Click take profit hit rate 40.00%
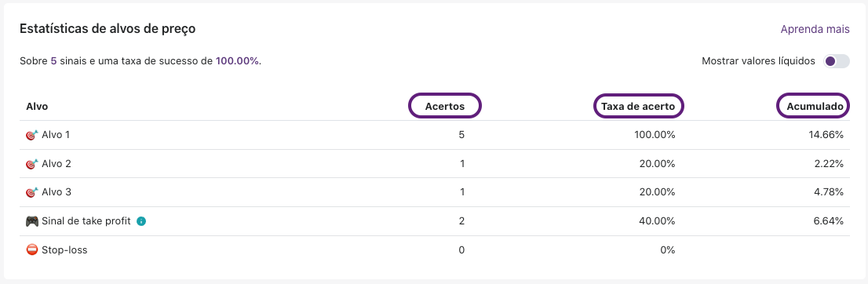Image resolution: width=868 pixels, height=284 pixels. 658,221
